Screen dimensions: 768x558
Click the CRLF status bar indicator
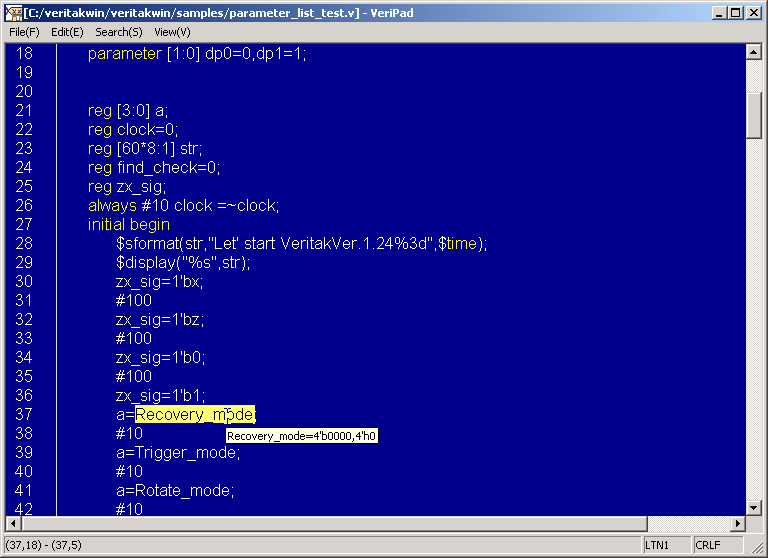click(x=710, y=545)
